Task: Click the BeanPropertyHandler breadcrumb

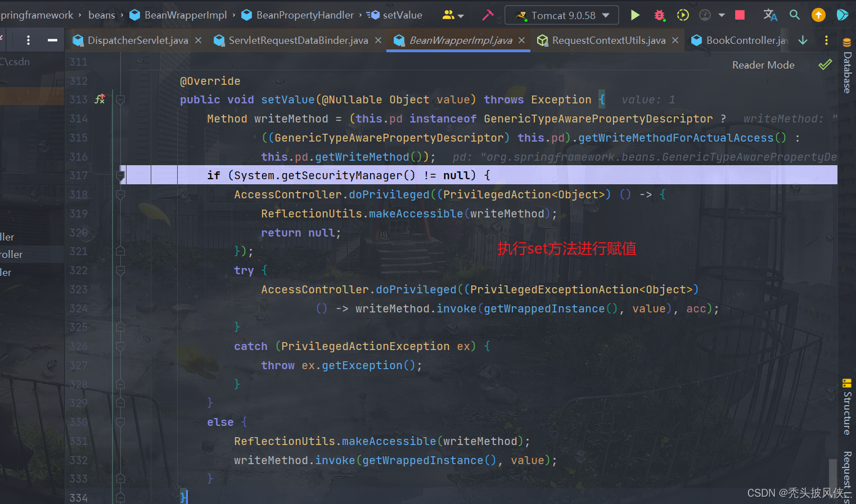Action: click(x=305, y=15)
